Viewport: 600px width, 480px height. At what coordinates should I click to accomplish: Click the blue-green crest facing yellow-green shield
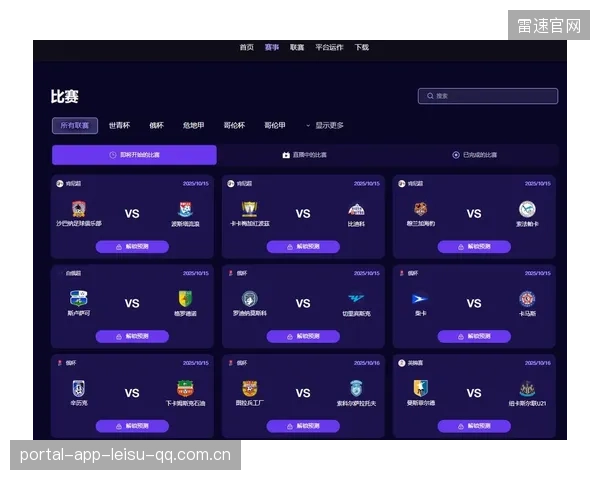click(x=79, y=299)
